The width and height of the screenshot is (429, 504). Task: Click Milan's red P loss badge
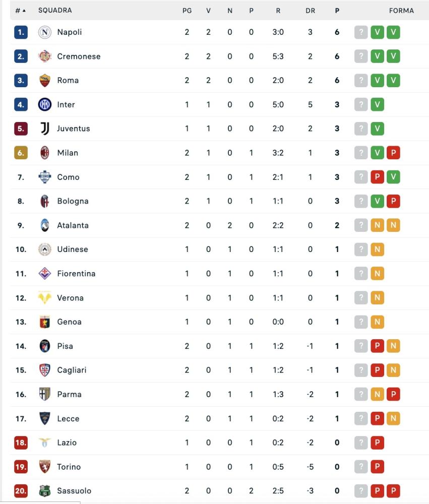(393, 153)
